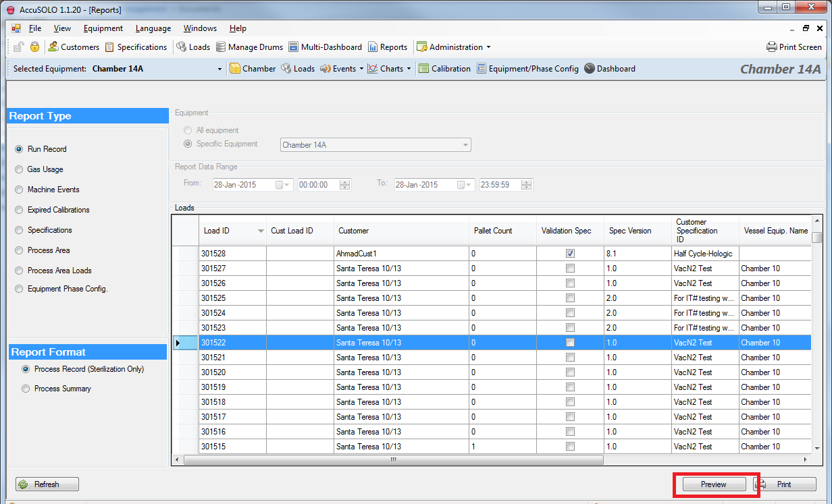Open the Equipment menu
The width and height of the screenshot is (832, 504).
103,28
